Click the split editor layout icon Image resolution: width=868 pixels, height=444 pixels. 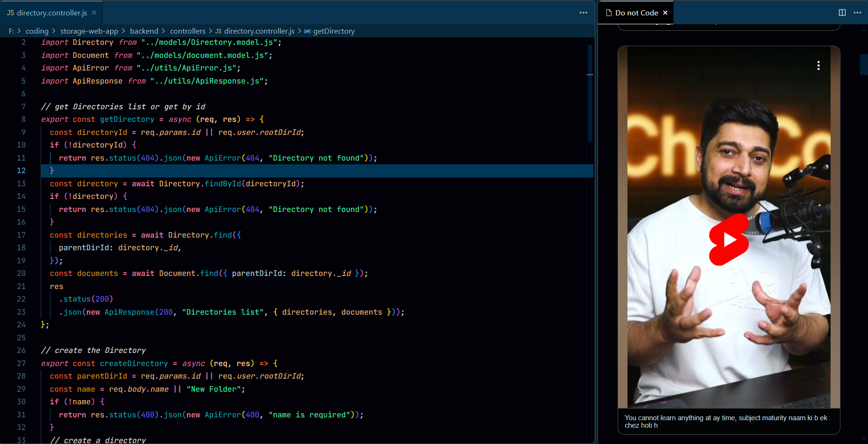coord(842,13)
